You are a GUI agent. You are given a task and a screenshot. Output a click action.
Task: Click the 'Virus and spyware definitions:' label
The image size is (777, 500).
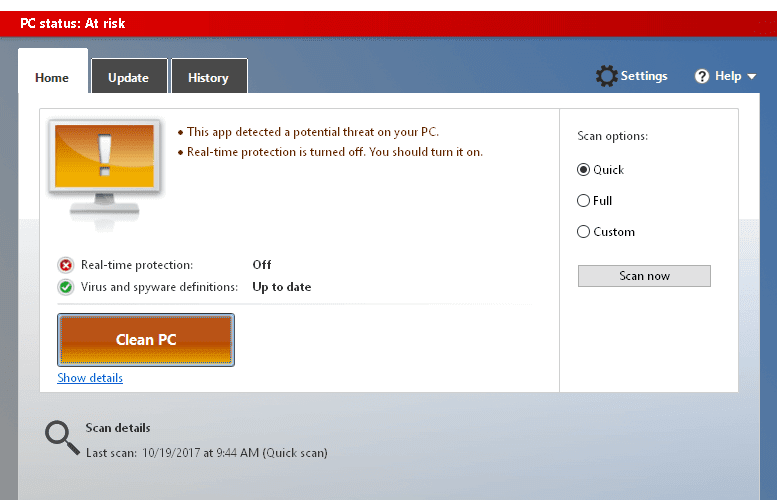tap(159, 287)
